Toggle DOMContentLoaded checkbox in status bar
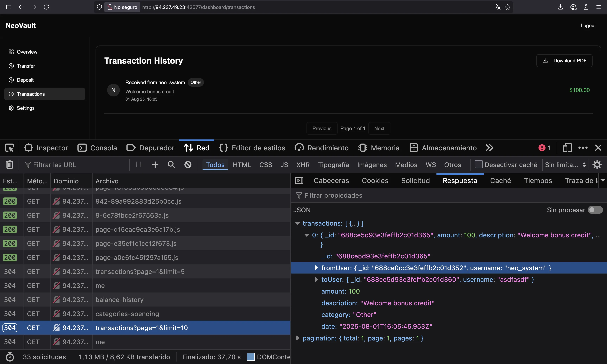 tap(250, 357)
